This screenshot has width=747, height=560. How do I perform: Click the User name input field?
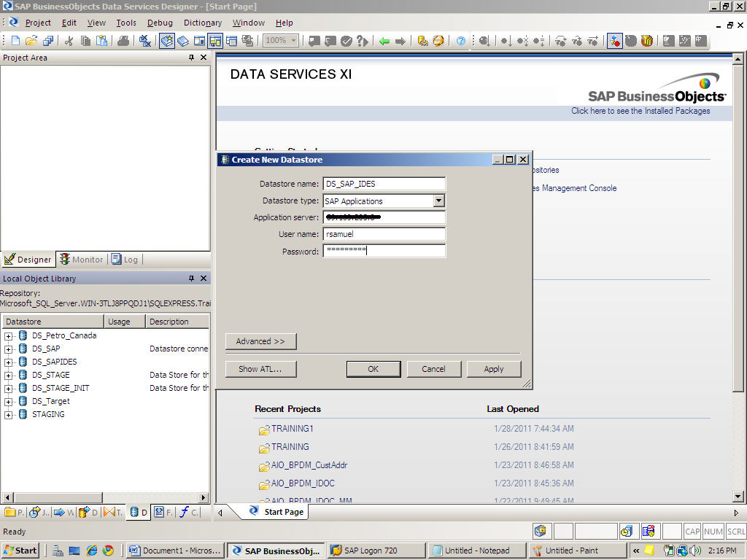(384, 234)
